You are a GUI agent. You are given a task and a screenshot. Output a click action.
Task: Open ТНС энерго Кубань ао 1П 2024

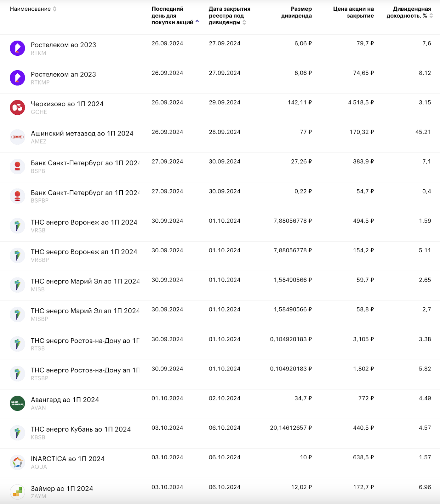pyautogui.click(x=81, y=429)
